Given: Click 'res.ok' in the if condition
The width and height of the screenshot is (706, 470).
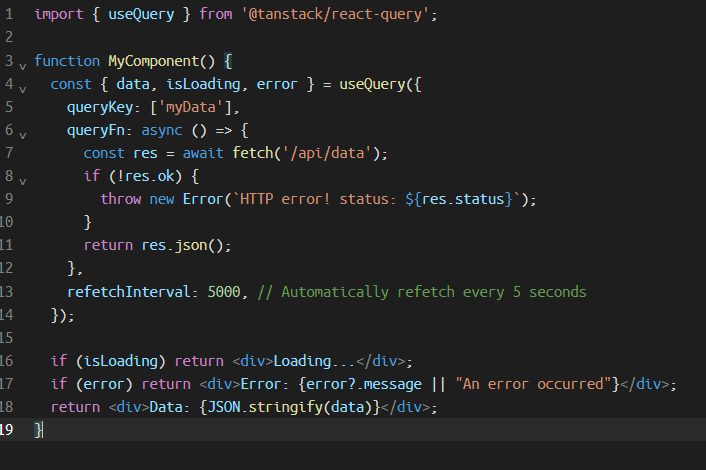Looking at the screenshot, I should pos(149,176).
